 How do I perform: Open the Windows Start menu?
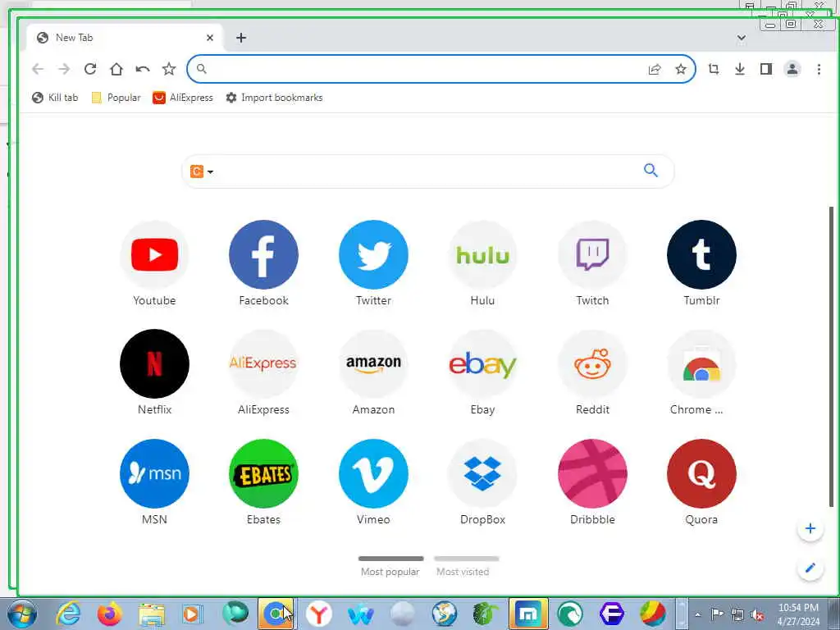click(x=22, y=614)
